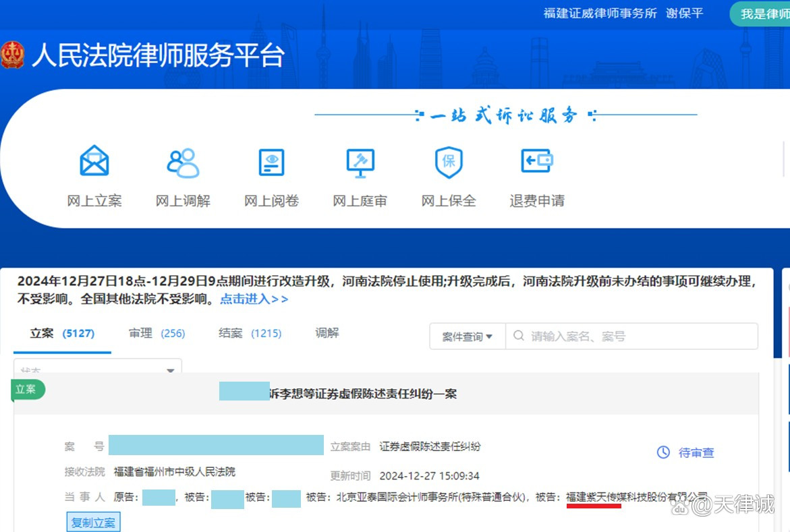
Task: Open the 网上阅卷 file review icon
Action: 271,162
